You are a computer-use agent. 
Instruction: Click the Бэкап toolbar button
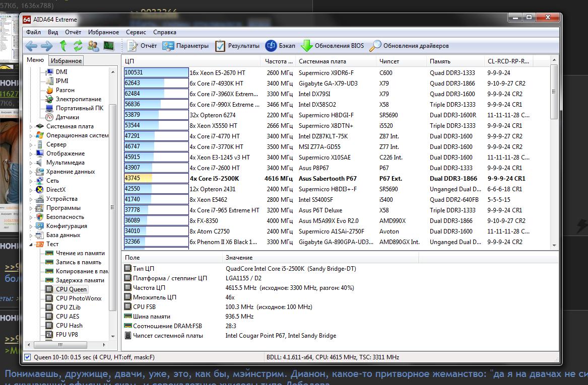280,46
